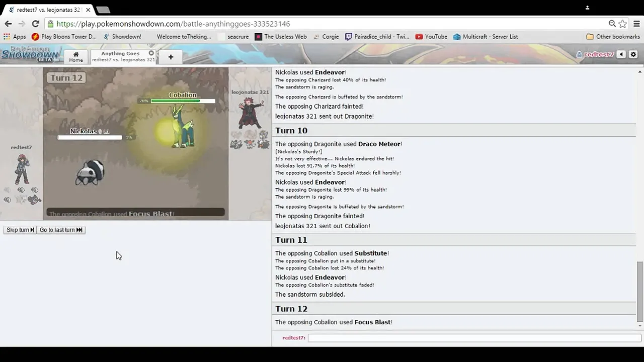
Task: Click the Chrome profile icon in title bar
Action: pyautogui.click(x=587, y=8)
